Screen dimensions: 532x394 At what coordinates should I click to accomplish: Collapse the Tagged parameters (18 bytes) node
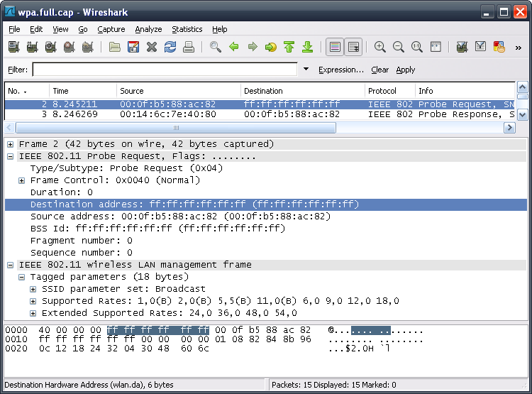click(21, 277)
